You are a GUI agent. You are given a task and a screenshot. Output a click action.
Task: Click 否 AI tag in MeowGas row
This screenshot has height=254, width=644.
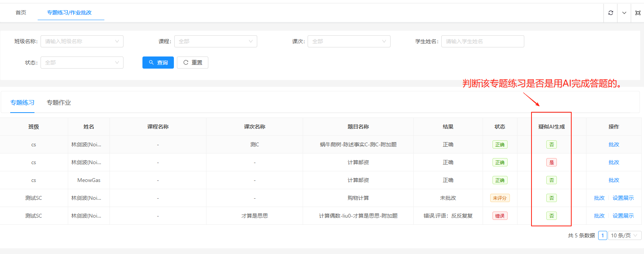point(552,180)
